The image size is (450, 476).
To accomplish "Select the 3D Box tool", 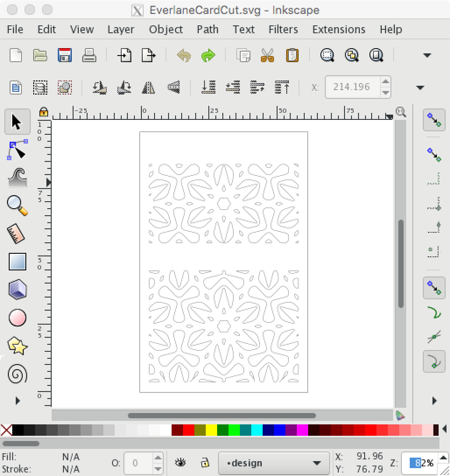I will coord(18,289).
